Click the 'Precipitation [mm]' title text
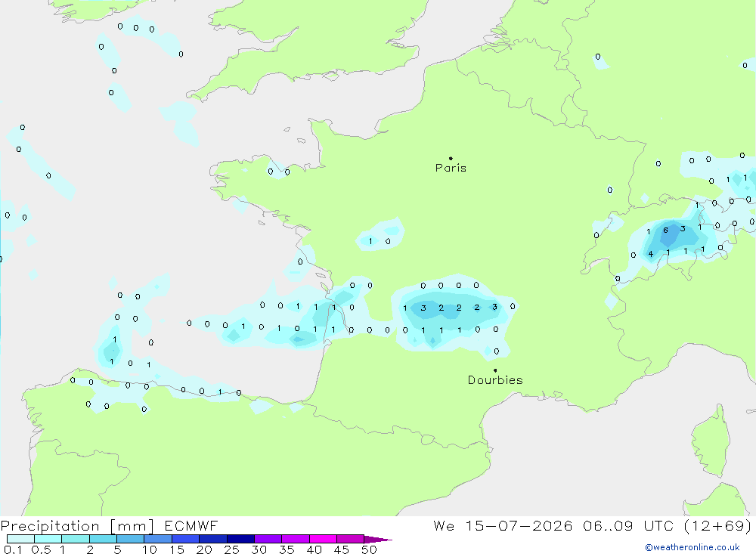 (78, 526)
